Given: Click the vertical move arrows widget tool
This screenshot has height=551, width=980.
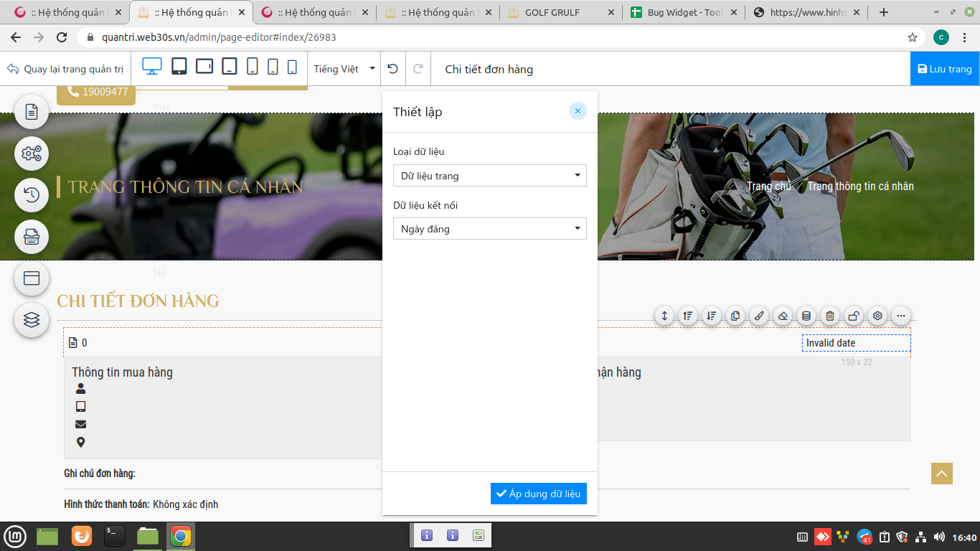Looking at the screenshot, I should tap(664, 316).
